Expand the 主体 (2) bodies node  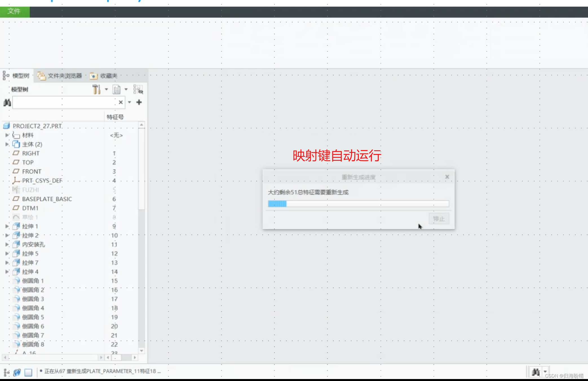(7, 144)
